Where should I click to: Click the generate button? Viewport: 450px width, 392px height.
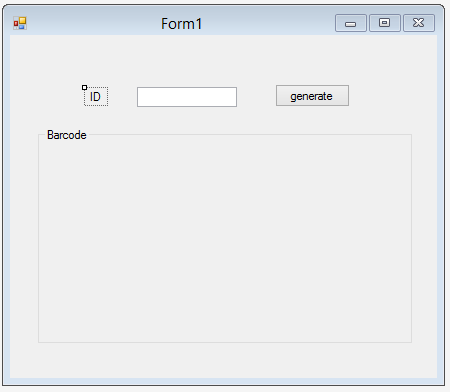click(x=312, y=96)
